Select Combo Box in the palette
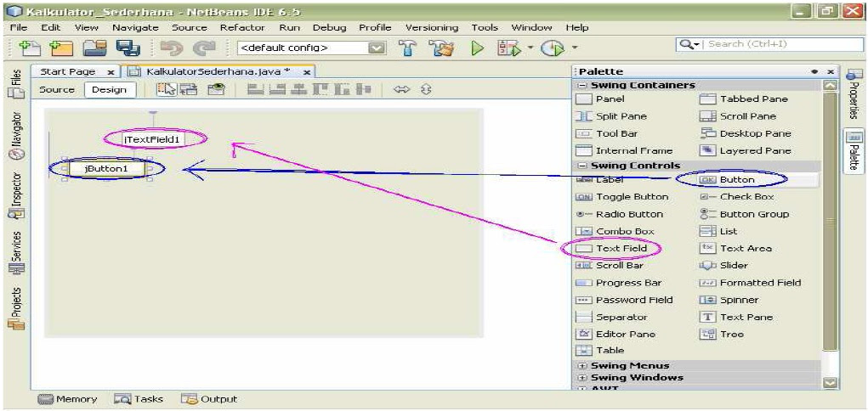Screen dimensions: 868x411 coord(615,231)
